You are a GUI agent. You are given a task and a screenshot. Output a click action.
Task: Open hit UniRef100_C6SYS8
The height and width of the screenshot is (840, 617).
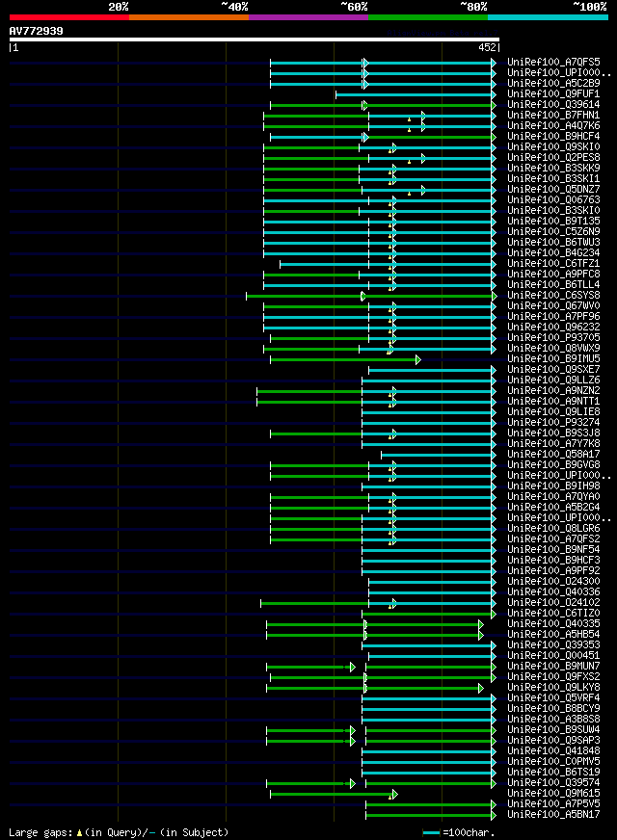point(553,296)
